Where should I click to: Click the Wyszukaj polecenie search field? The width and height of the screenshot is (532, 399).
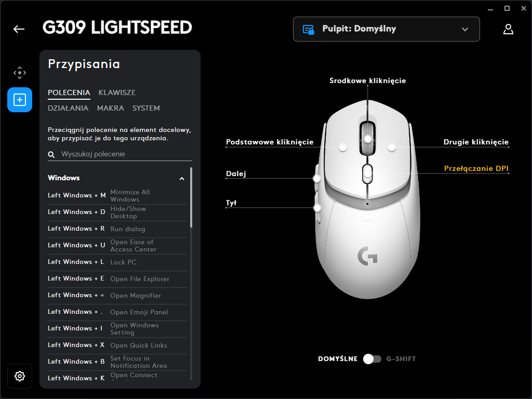coord(120,154)
